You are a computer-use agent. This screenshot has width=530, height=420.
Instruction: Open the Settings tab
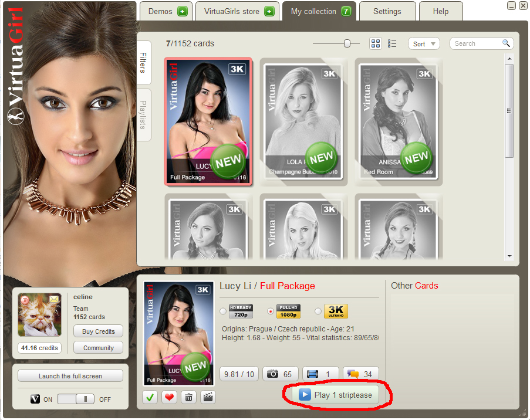[x=387, y=11]
